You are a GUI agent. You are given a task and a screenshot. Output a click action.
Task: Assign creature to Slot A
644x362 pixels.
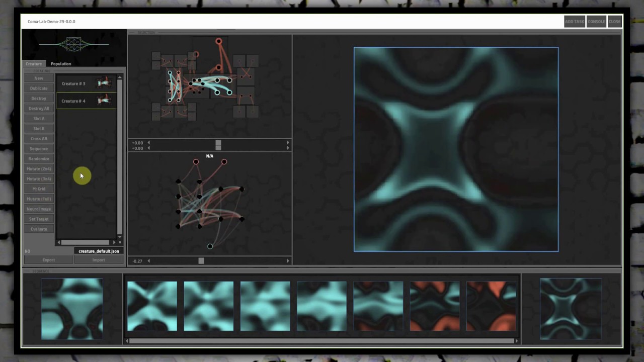click(x=39, y=119)
